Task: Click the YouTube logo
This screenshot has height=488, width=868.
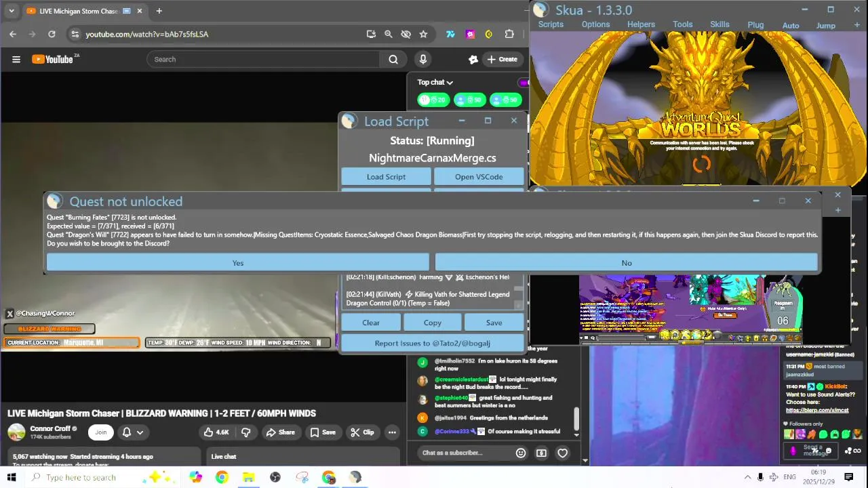Action: tap(53, 59)
